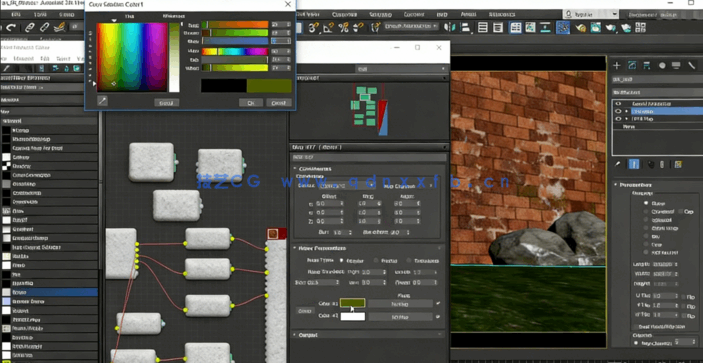The width and height of the screenshot is (703, 363).
Task: Adjust the Red slider in Color Selector
Action: (x=235, y=25)
